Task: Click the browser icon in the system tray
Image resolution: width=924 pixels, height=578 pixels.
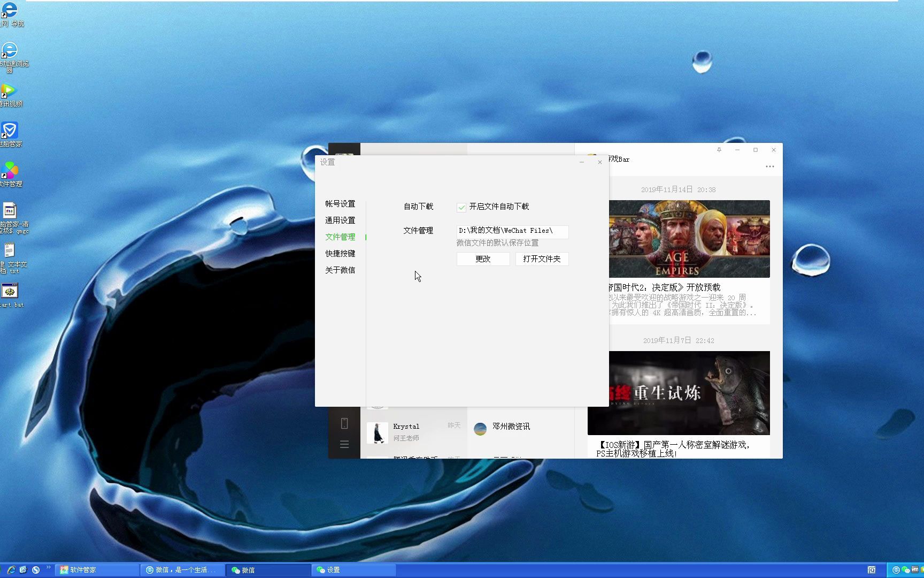Action: [896, 570]
